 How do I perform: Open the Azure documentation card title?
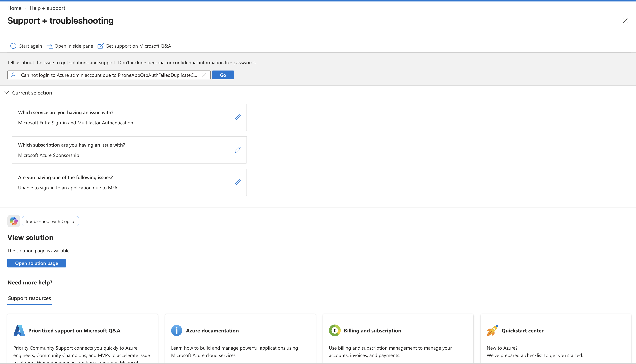point(212,331)
